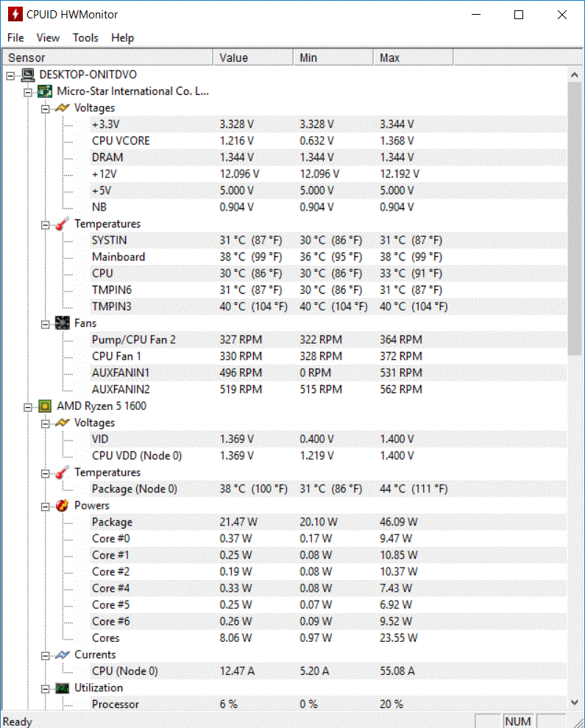Viewport: 585px width, 728px height.
Task: Open the File menu
Action: (15, 38)
